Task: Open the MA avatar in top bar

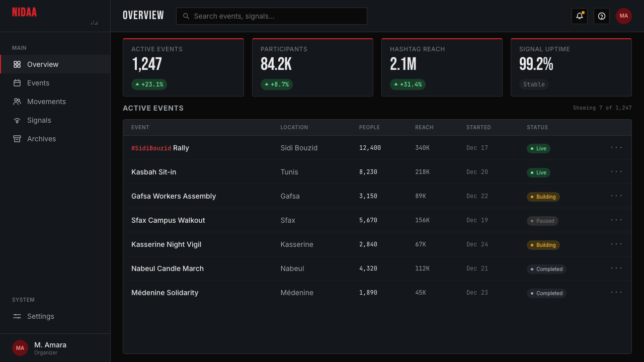Action: pos(624,16)
